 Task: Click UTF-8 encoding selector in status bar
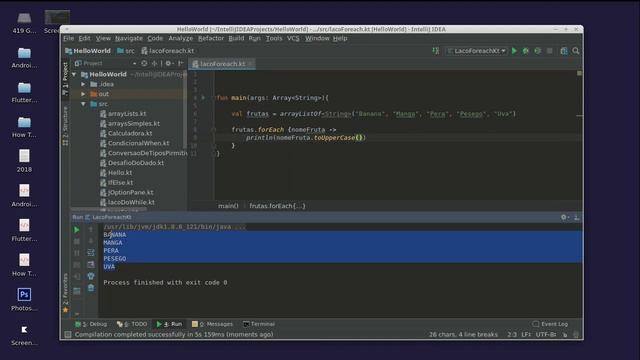(x=546, y=335)
